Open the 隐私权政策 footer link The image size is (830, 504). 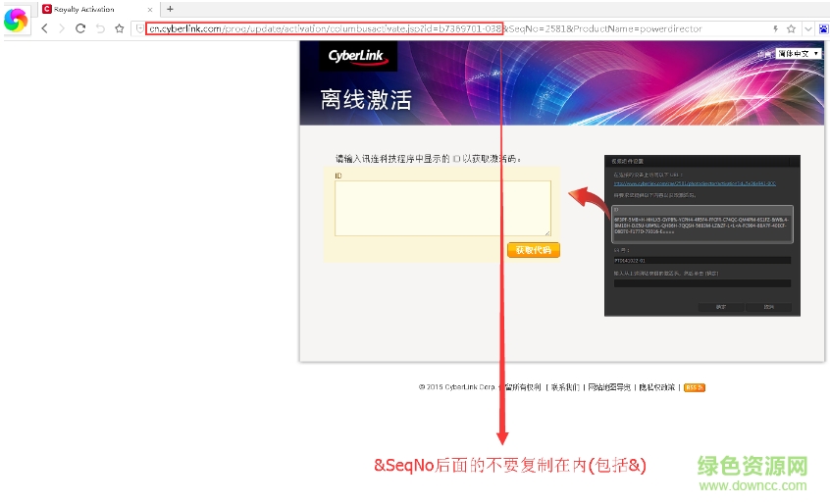pos(654,387)
